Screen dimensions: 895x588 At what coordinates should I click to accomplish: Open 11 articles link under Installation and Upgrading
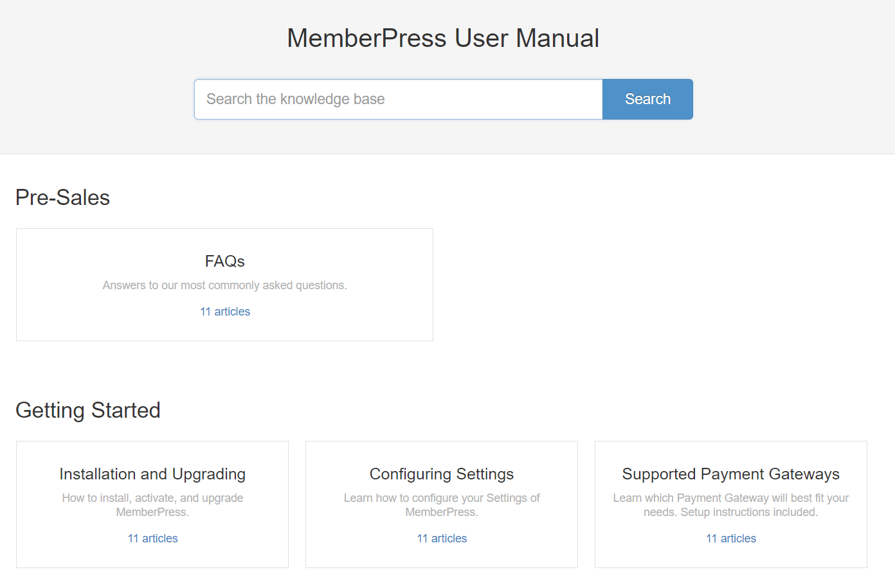click(x=152, y=539)
